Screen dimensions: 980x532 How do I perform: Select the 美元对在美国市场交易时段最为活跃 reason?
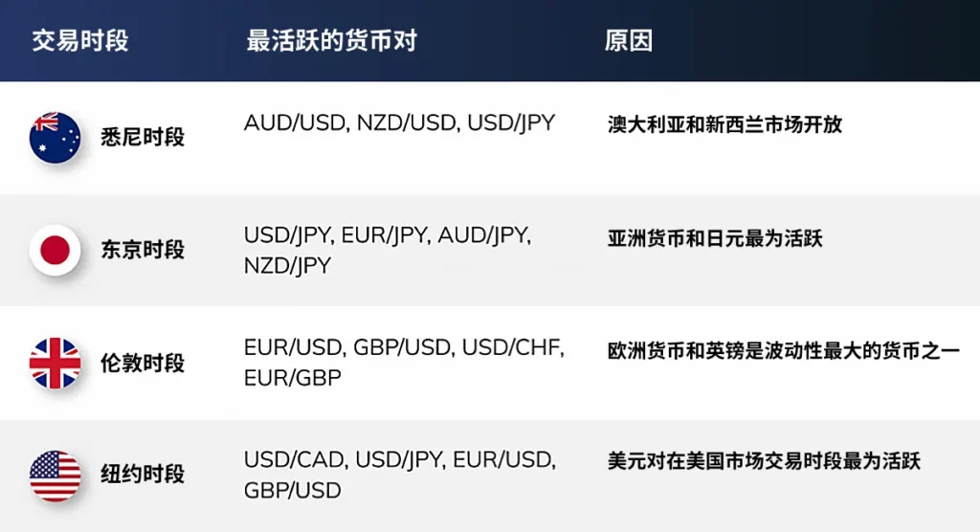click(x=764, y=461)
